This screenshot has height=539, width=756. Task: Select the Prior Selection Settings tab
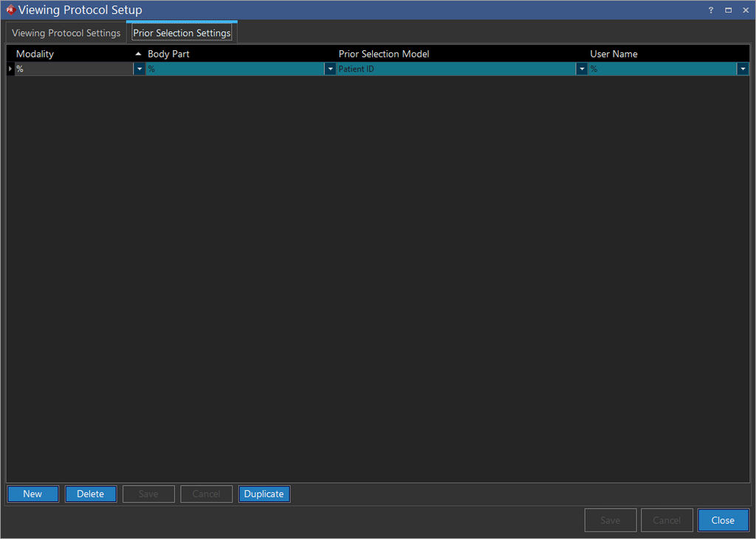[182, 33]
